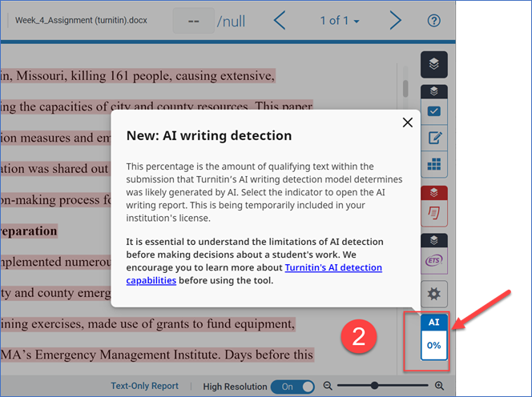The width and height of the screenshot is (532, 397).
Task: Toggle the High Resolution switch
Action: click(x=292, y=387)
